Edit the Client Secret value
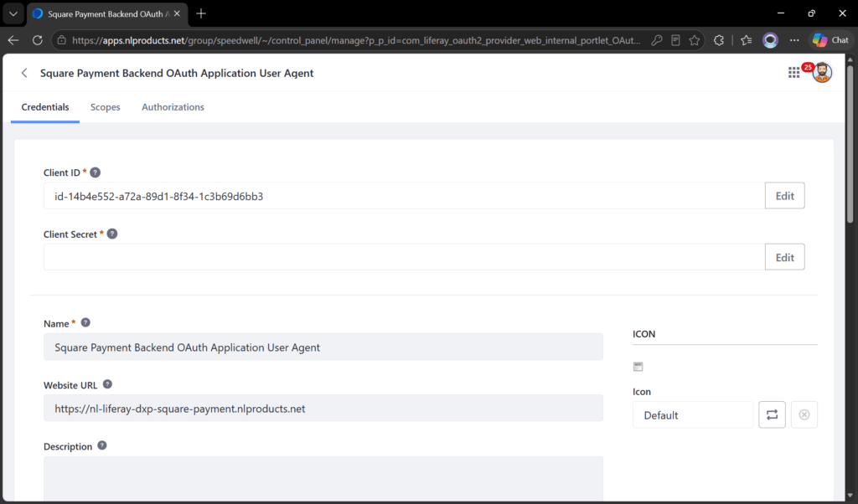Screen dimensions: 858x504 coord(784,257)
